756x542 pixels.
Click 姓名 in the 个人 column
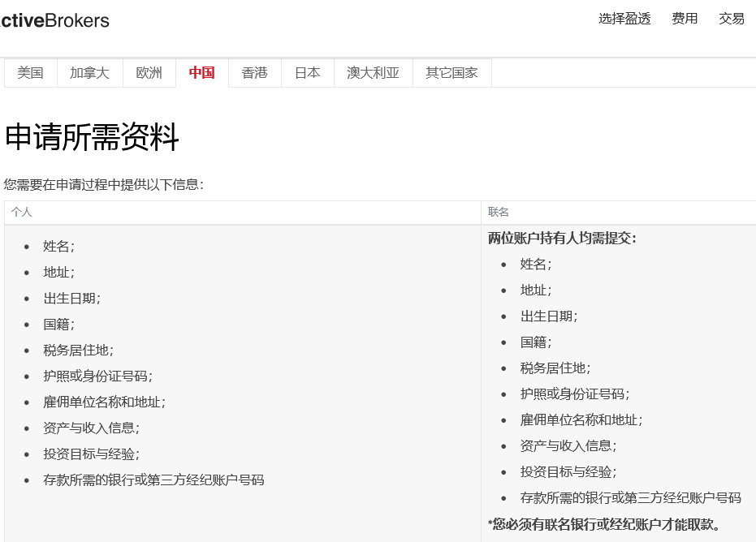[x=58, y=246]
